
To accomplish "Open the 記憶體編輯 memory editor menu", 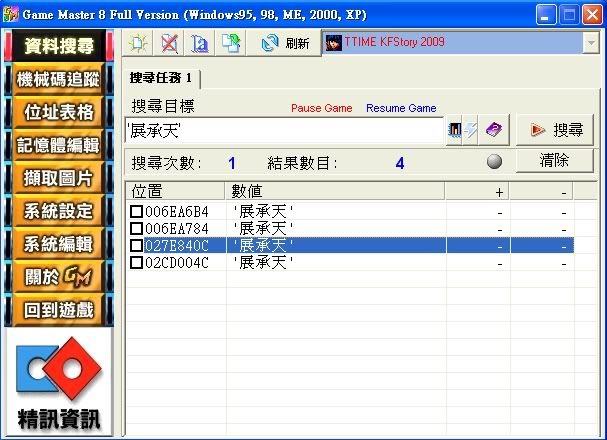I will pos(58,145).
